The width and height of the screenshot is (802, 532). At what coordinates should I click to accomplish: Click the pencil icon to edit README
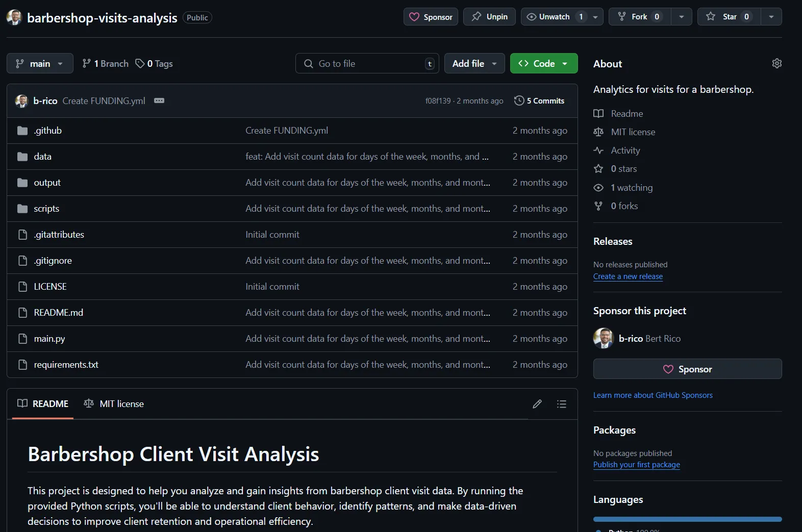[537, 404]
